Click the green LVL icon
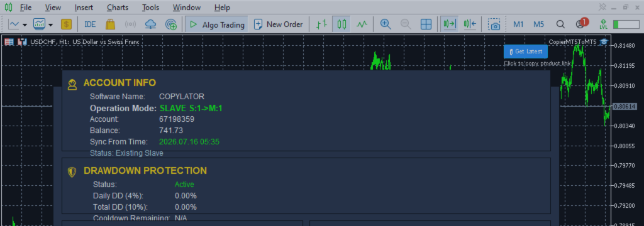644x226 pixels. [603, 24]
